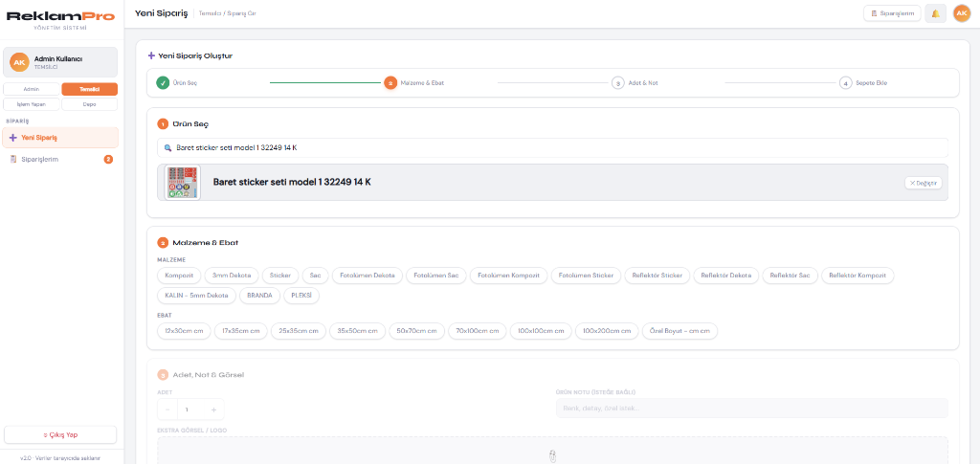This screenshot has width=980, height=464.
Task: Choose PLEKSİ material
Action: [x=301, y=296]
